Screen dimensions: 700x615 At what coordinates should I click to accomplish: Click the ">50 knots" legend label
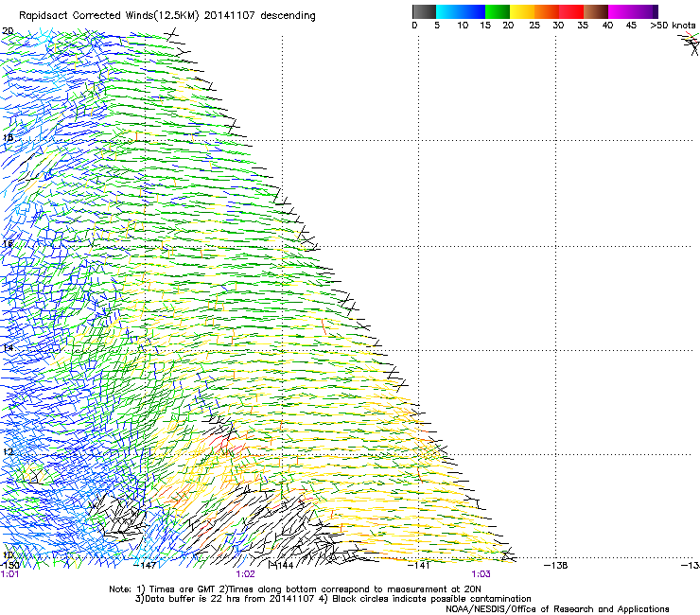[x=673, y=26]
